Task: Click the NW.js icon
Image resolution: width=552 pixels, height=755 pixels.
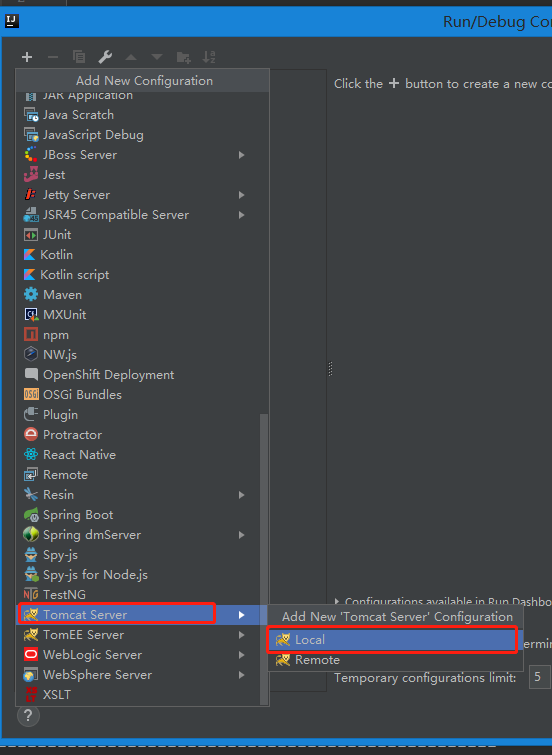Action: (x=31, y=355)
